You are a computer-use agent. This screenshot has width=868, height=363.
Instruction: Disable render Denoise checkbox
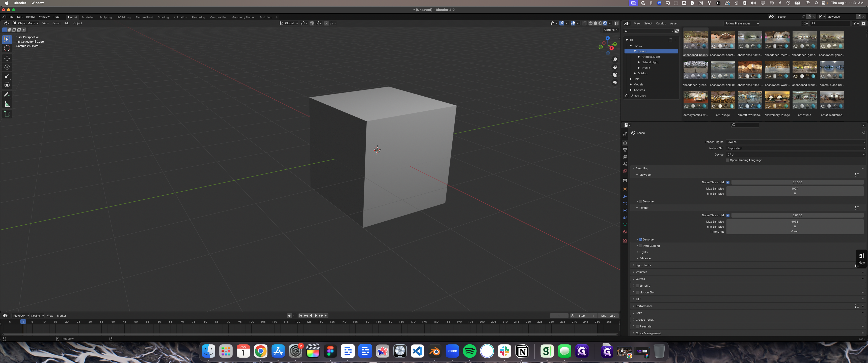click(641, 239)
